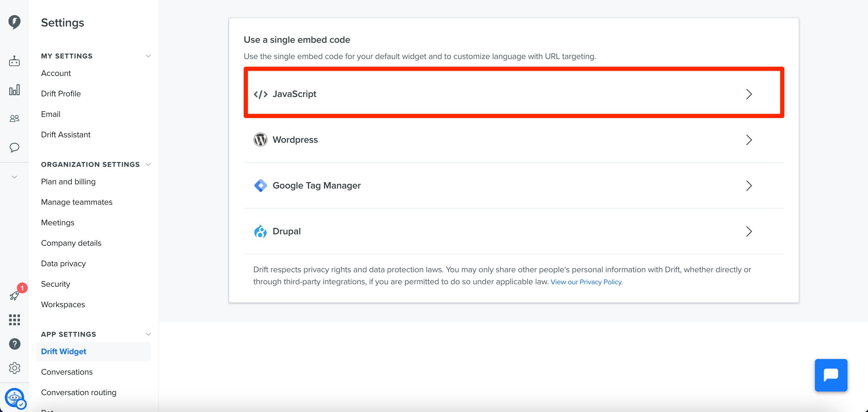The width and height of the screenshot is (868, 412).
Task: Open the Drift home via lightning bolt logo
Action: (x=14, y=22)
